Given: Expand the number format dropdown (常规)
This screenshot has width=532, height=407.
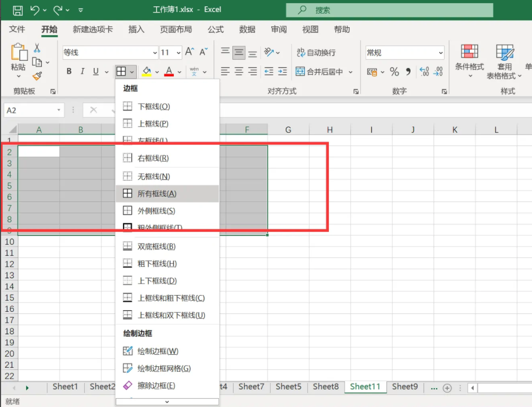Looking at the screenshot, I should click(x=440, y=53).
